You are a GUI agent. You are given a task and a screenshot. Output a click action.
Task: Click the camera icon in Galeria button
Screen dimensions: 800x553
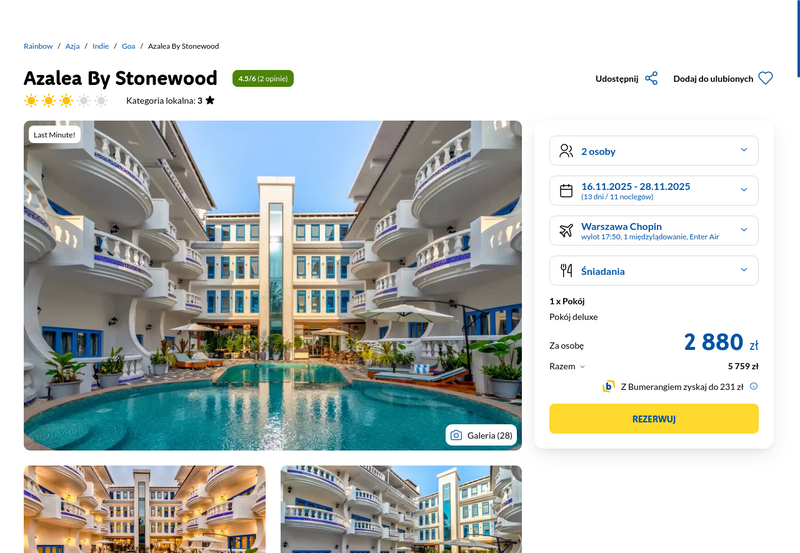456,435
